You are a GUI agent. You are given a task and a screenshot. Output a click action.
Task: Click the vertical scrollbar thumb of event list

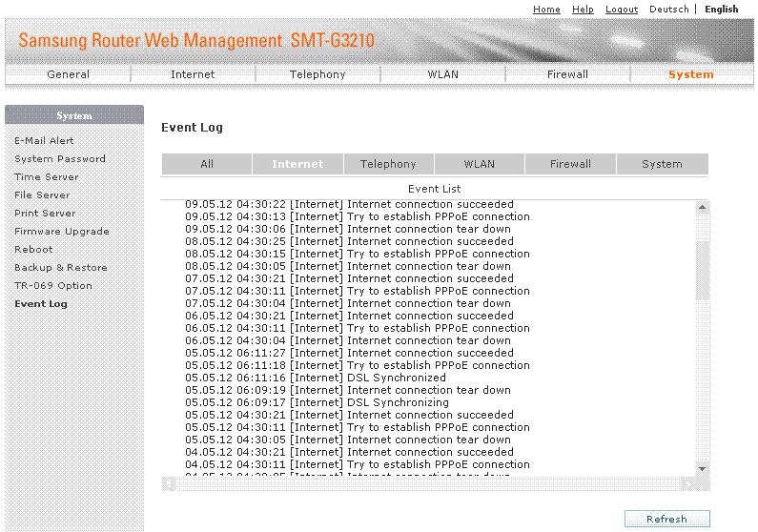tap(703, 271)
